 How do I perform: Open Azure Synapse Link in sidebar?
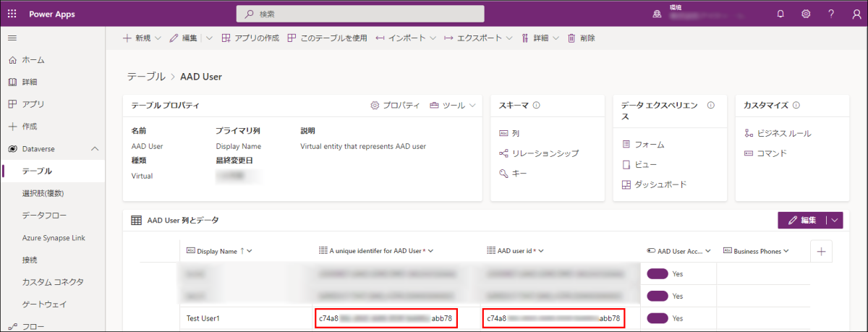[52, 237]
